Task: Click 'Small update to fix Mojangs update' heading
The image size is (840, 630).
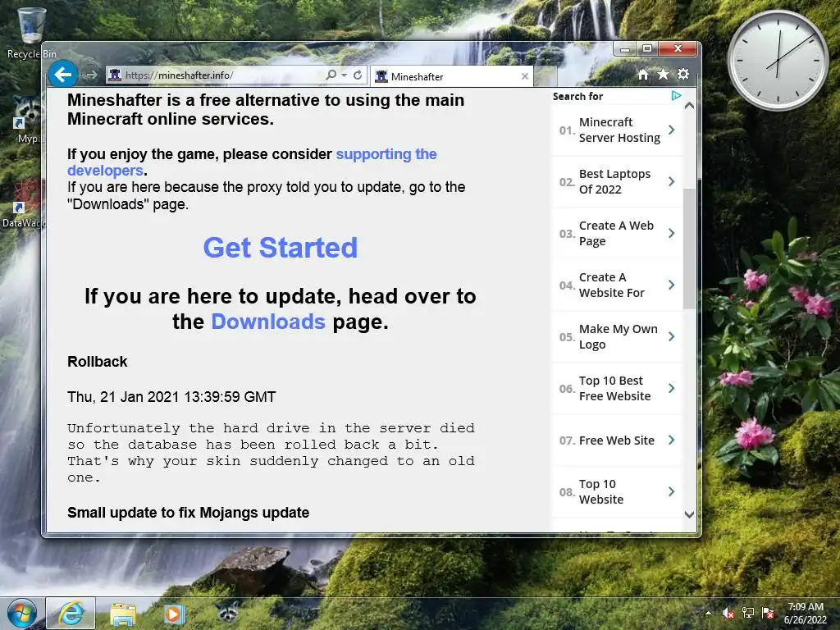Action: click(x=189, y=513)
